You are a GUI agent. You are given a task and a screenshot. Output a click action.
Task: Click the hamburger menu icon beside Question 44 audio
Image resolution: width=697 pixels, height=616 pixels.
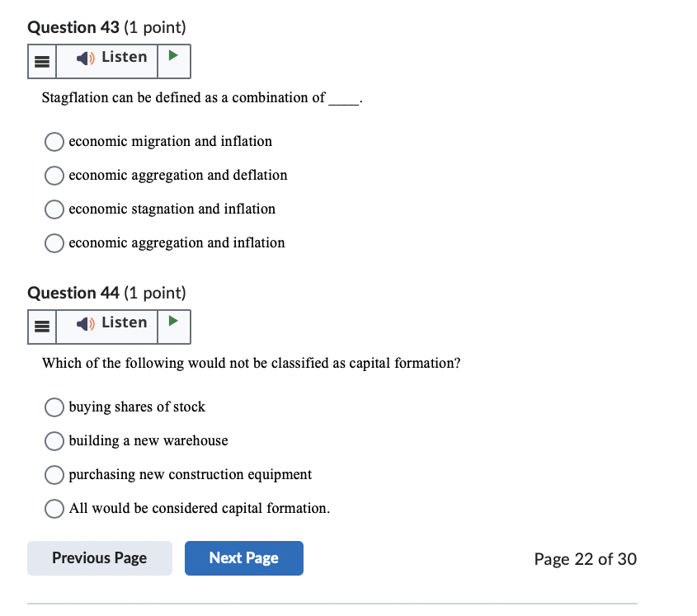click(41, 327)
